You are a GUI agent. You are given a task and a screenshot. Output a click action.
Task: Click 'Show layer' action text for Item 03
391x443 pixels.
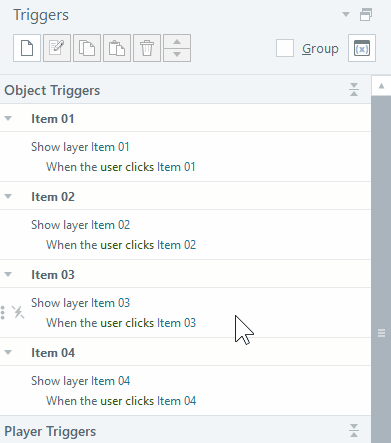click(60, 303)
